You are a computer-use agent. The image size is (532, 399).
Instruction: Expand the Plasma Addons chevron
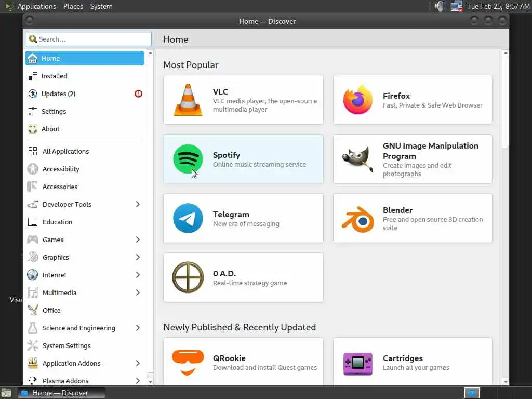[138, 381]
